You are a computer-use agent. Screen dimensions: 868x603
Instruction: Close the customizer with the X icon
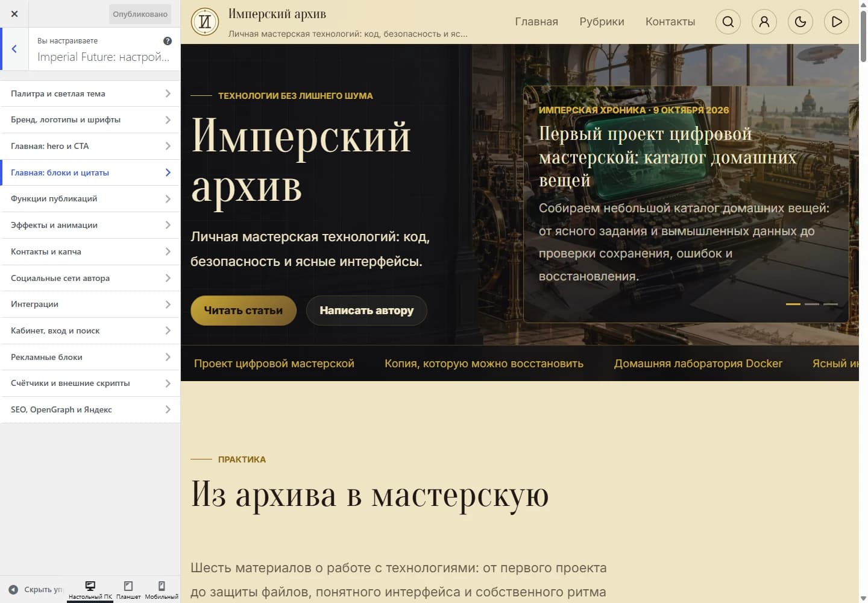14,14
